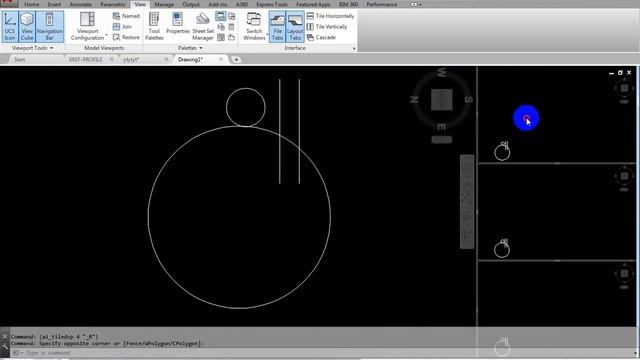
Task: Click the plus button for new drawing tab
Action: point(236,60)
